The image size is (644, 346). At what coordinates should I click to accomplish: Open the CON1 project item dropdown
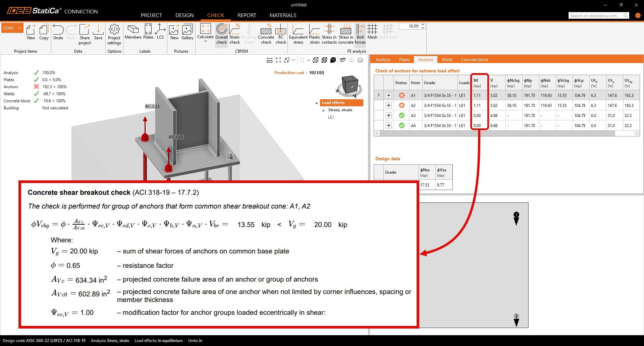(19, 28)
